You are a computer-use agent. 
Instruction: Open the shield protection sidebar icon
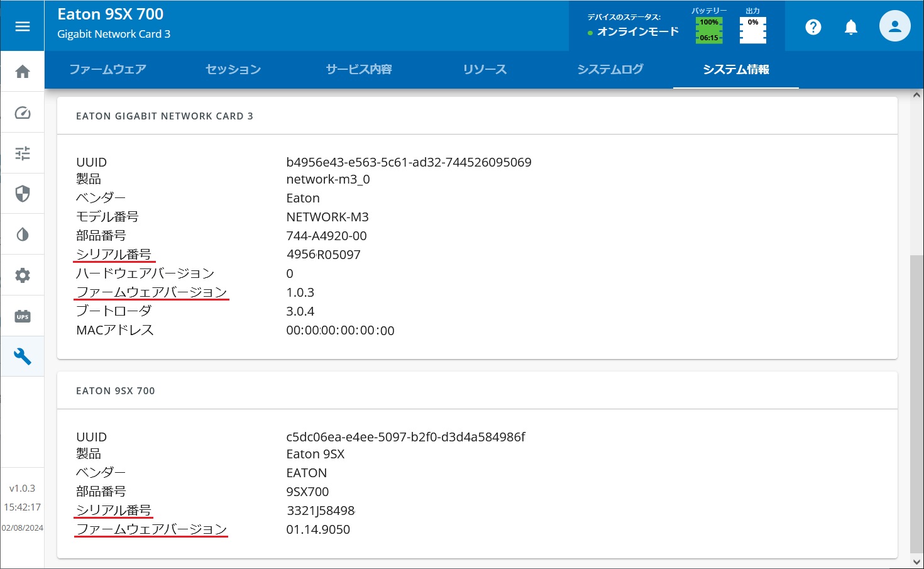point(23,194)
